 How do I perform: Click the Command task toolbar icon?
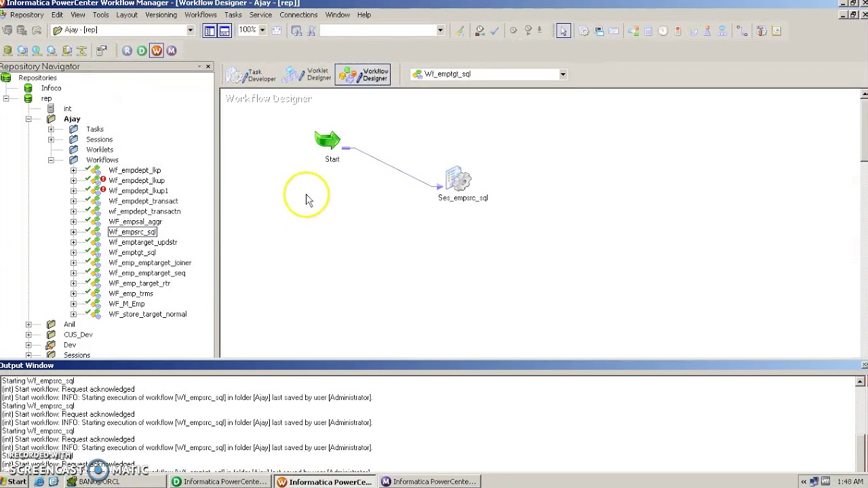[x=599, y=30]
